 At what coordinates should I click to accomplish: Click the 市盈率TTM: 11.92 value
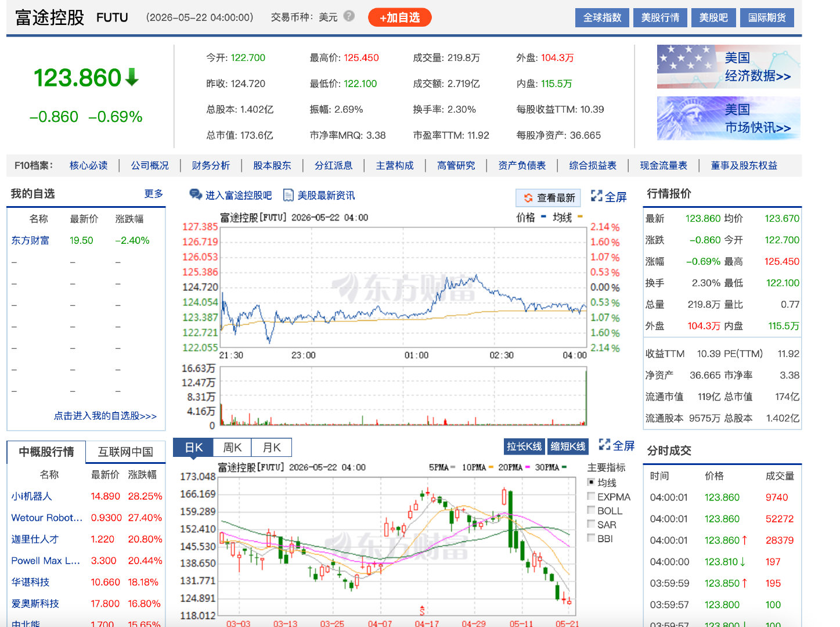pos(478,135)
